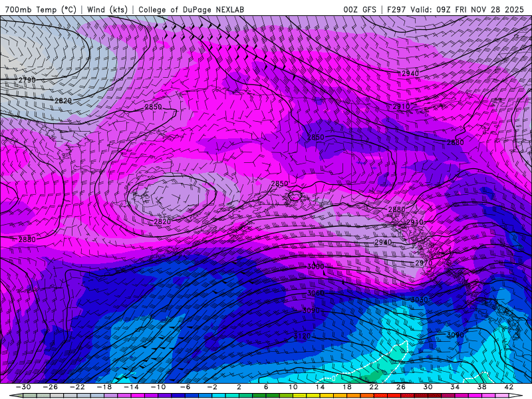532x399 pixels.
Task: Click the -6 label on the color scale
Action: click(x=186, y=387)
